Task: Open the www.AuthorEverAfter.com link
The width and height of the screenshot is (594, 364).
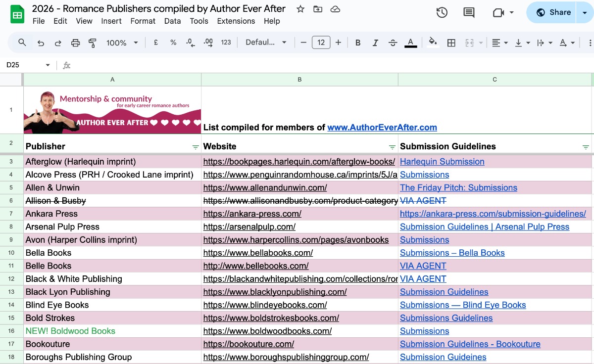Action: pos(382,127)
